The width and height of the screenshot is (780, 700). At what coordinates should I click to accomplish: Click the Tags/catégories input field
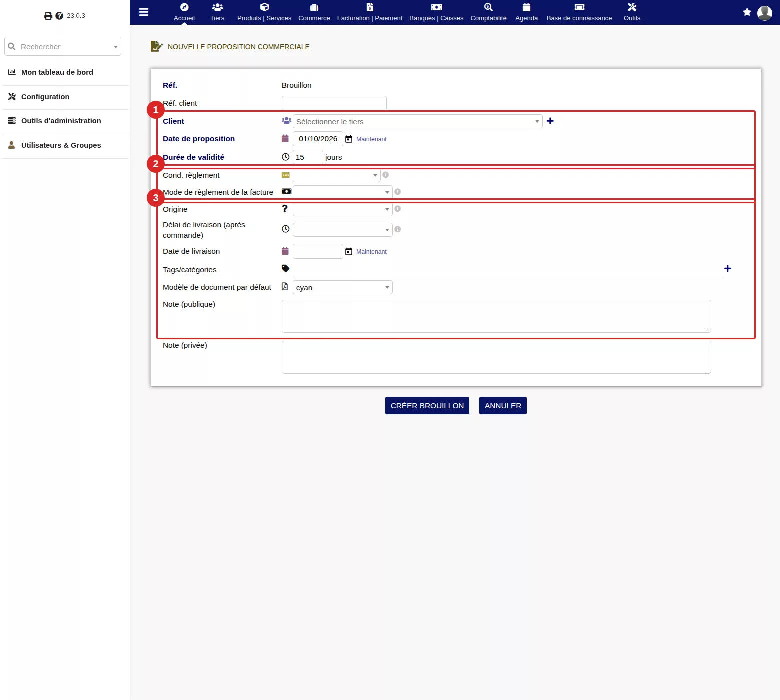click(x=507, y=269)
